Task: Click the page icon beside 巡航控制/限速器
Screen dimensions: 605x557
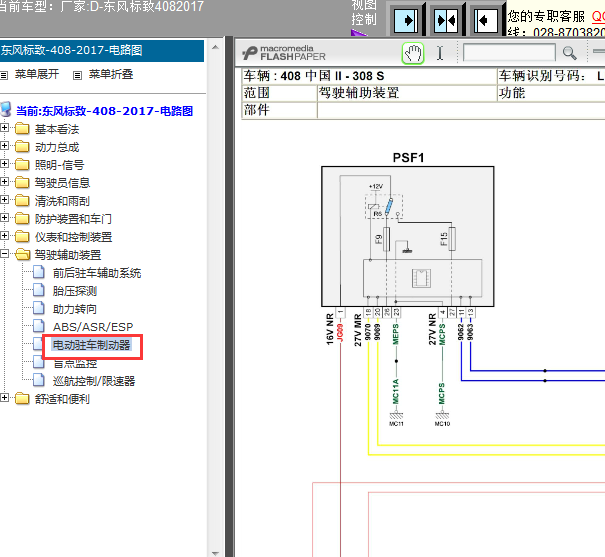Action: pos(39,380)
